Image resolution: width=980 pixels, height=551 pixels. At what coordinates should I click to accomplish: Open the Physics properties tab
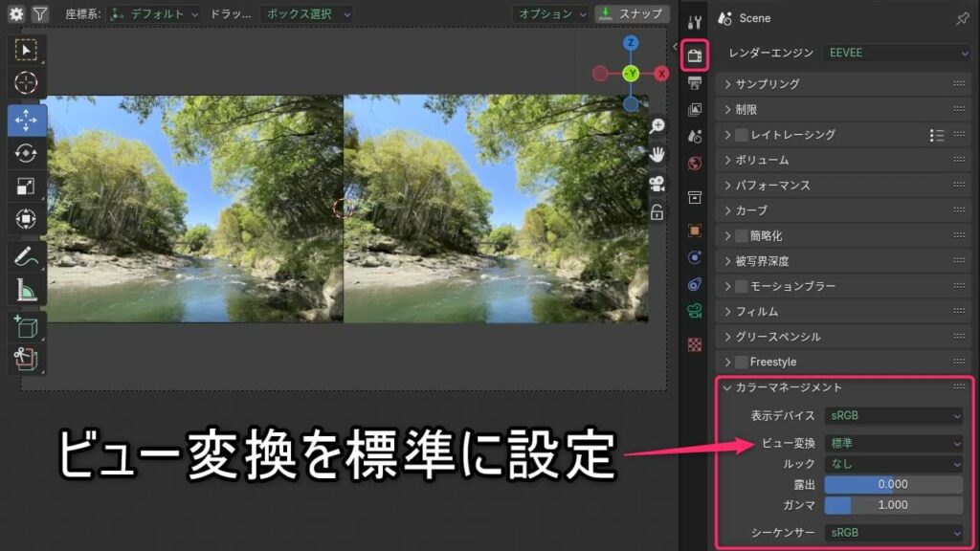tap(695, 257)
